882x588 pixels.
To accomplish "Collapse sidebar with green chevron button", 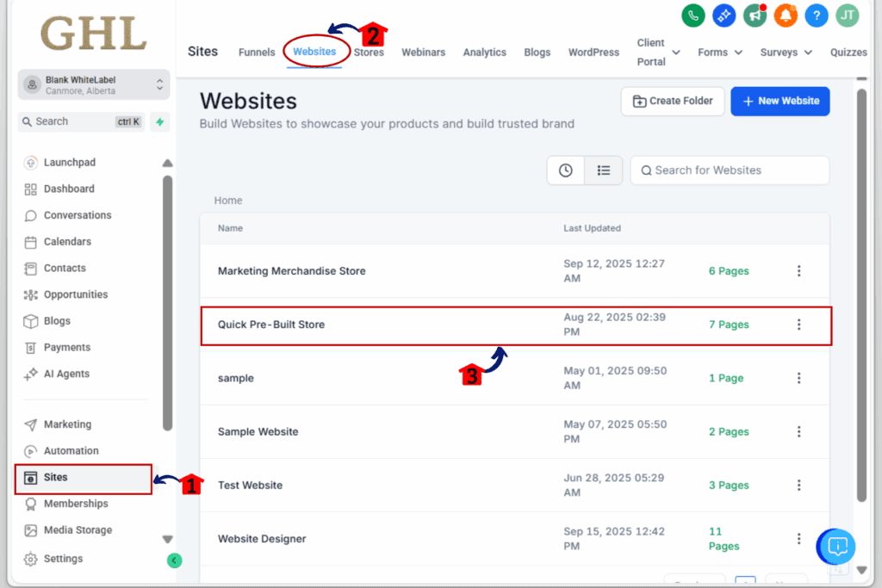I will (174, 560).
